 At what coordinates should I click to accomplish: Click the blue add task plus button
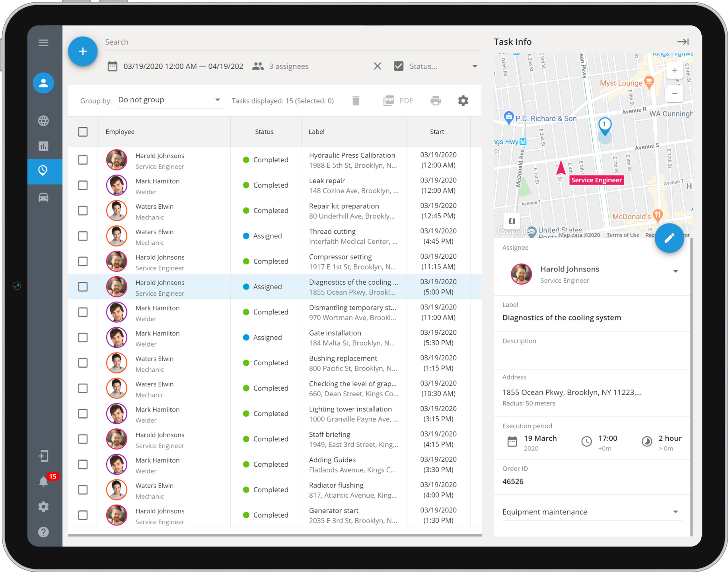click(x=83, y=51)
